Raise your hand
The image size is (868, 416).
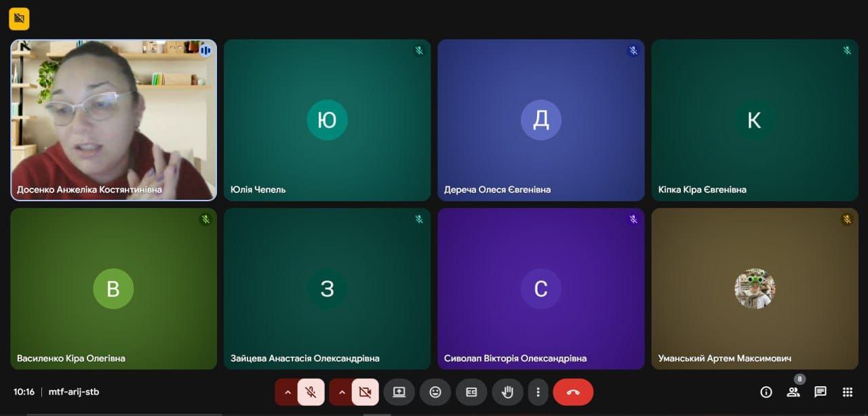tap(507, 392)
